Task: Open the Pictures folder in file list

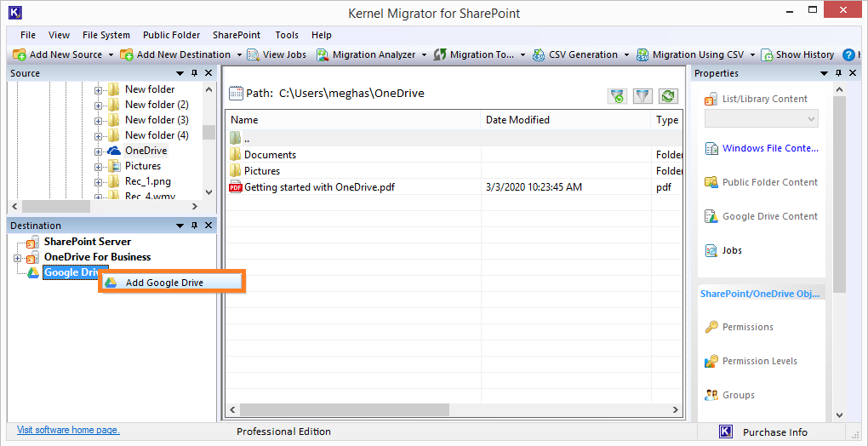Action: 262,171
